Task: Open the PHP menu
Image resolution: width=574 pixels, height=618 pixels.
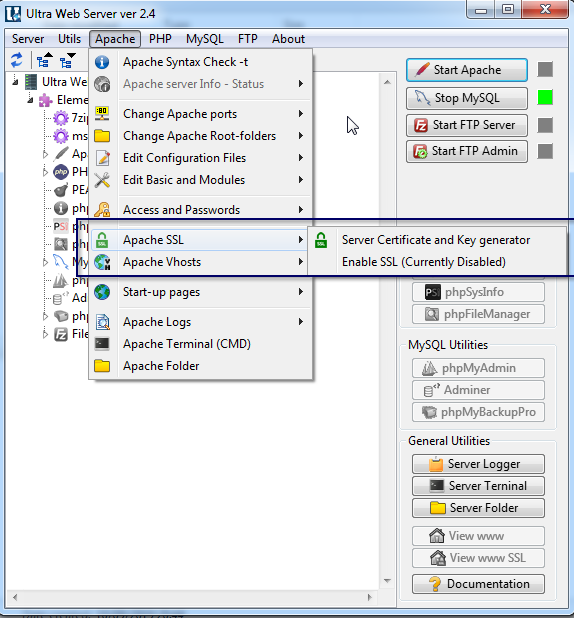Action: coord(160,39)
